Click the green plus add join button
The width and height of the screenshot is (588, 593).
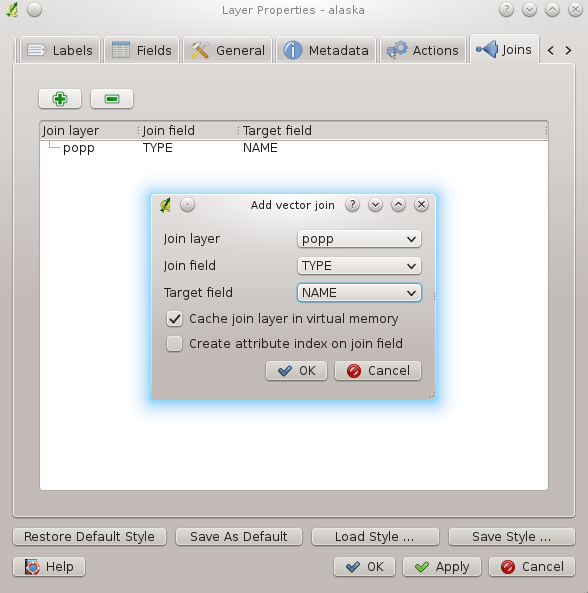(60, 99)
